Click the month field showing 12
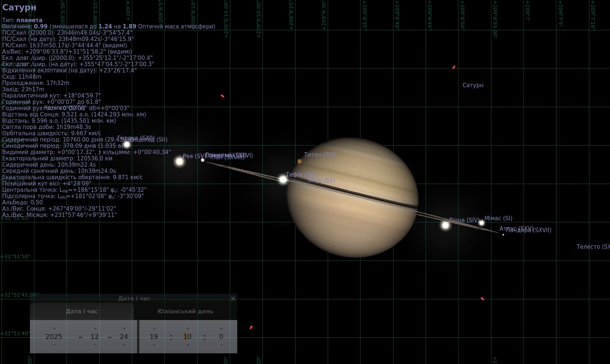 tap(95, 337)
